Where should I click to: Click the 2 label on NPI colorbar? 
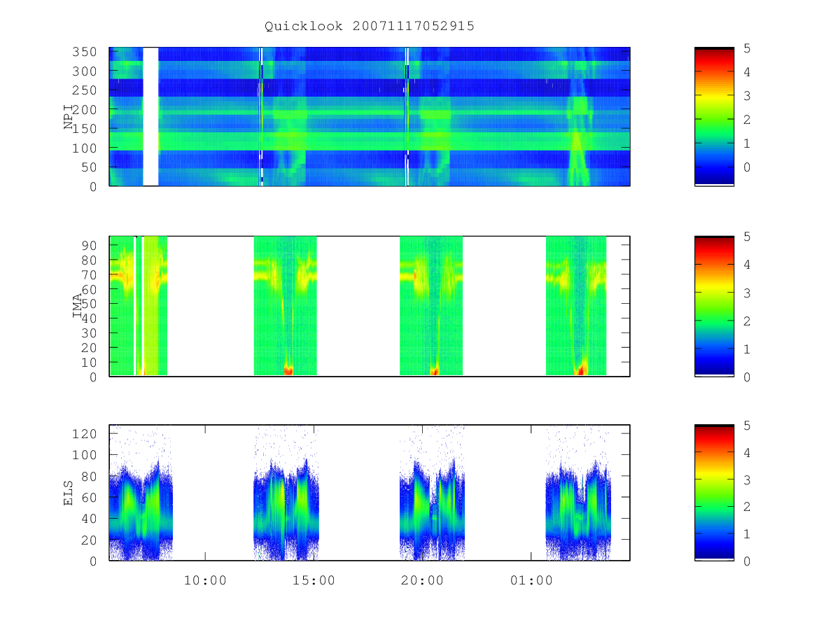(746, 120)
